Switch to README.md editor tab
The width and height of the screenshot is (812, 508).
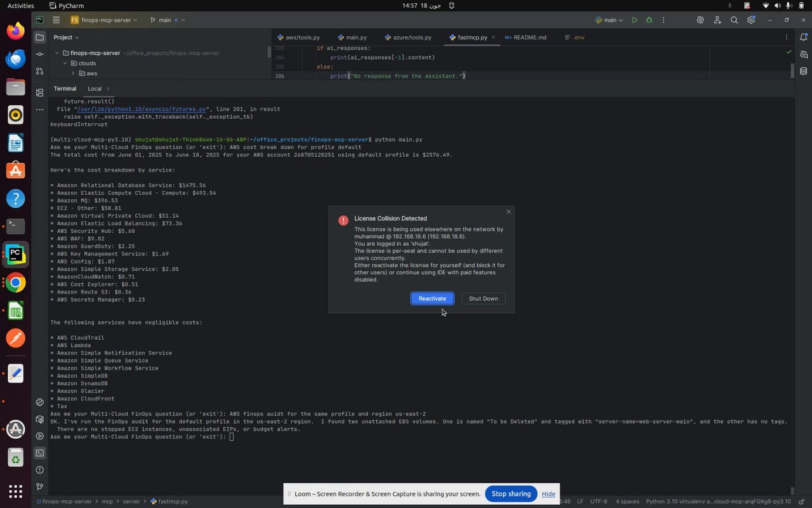click(526, 37)
